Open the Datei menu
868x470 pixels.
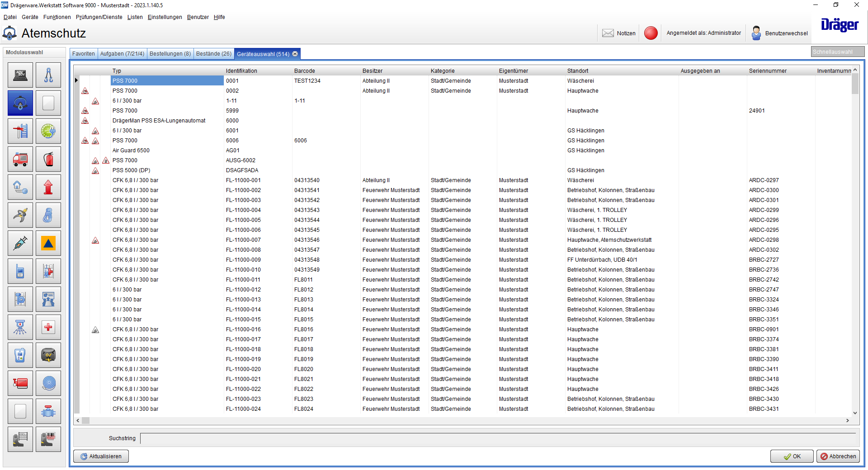click(x=10, y=17)
